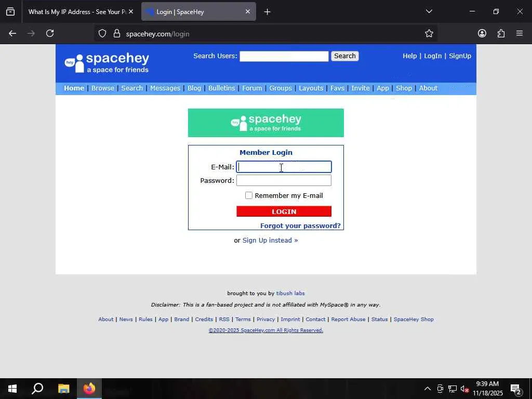This screenshot has width=532, height=399.
Task: Check Remember my E-mail box
Action: pyautogui.click(x=249, y=195)
